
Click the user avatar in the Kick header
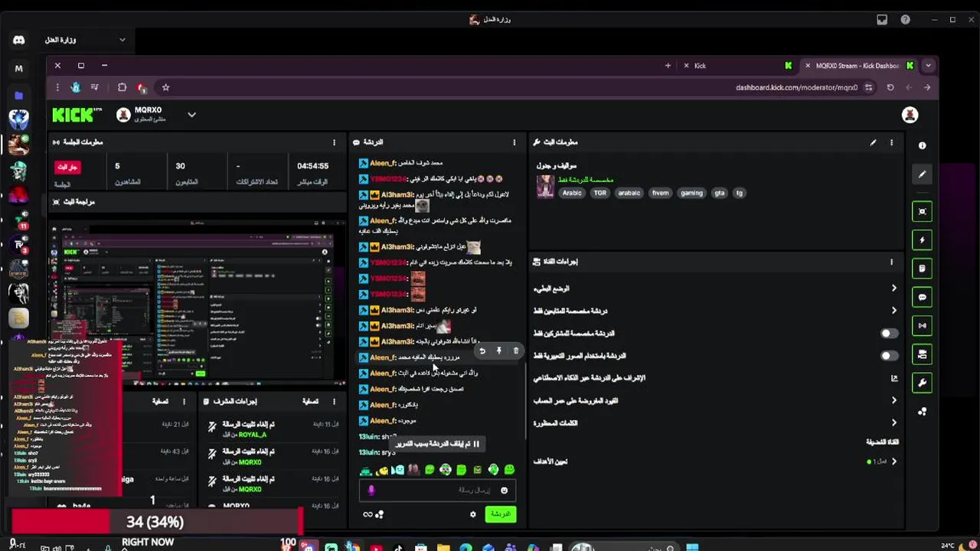910,115
